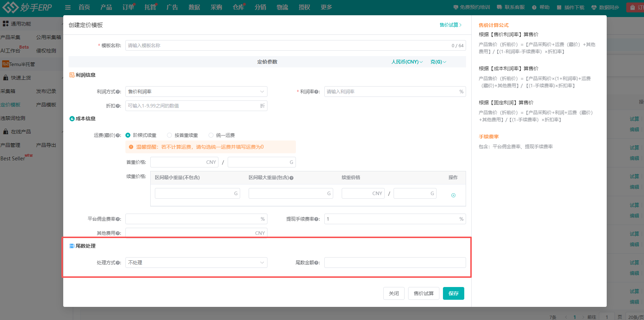The height and width of the screenshot is (320, 644).
Task: Click the 关闭 button
Action: 394,293
